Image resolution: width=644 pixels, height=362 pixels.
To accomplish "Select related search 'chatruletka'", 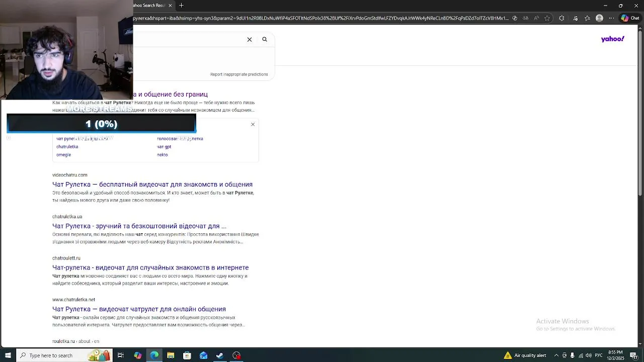I will [x=67, y=147].
